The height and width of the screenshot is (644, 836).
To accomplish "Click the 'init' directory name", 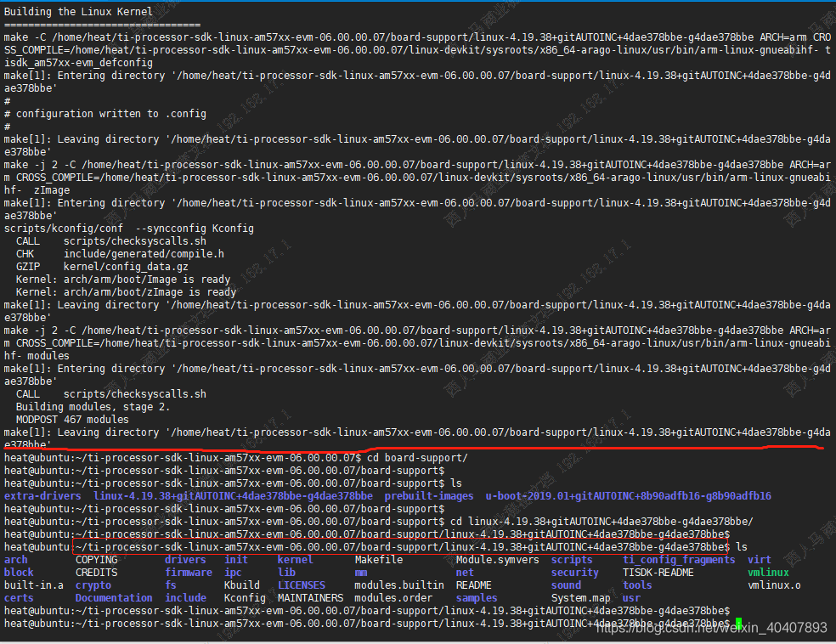I will (x=236, y=560).
